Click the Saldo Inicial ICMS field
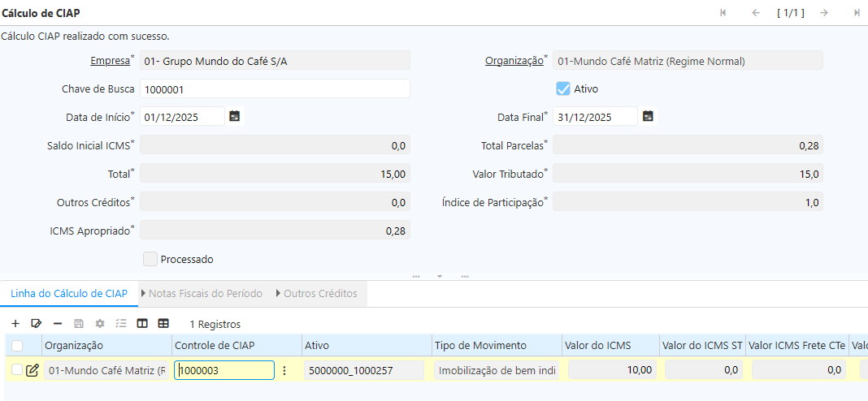This screenshot has height=401, width=868. point(276,145)
